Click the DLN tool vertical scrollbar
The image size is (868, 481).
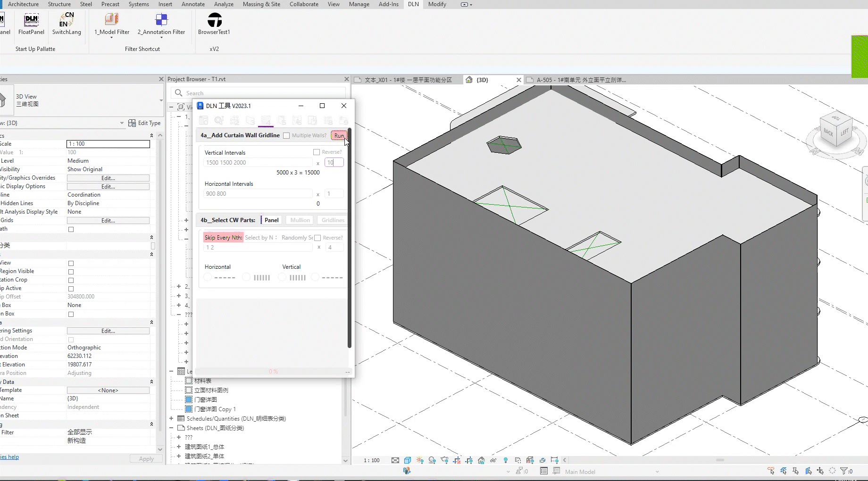[x=350, y=238]
